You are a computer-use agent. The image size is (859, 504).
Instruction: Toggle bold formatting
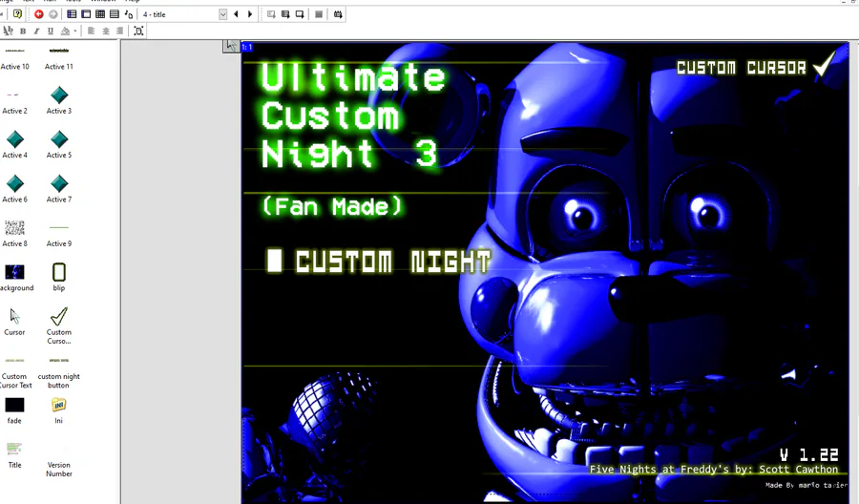(x=23, y=31)
